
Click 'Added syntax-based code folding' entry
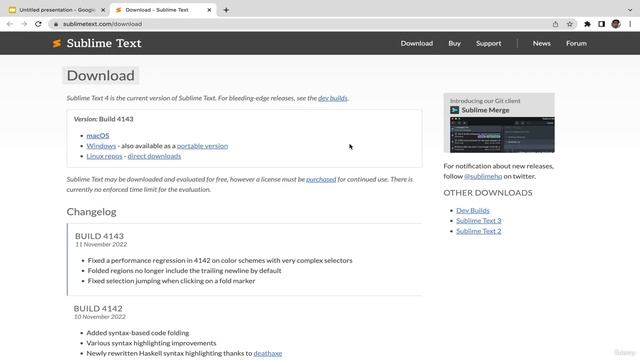coord(138,333)
